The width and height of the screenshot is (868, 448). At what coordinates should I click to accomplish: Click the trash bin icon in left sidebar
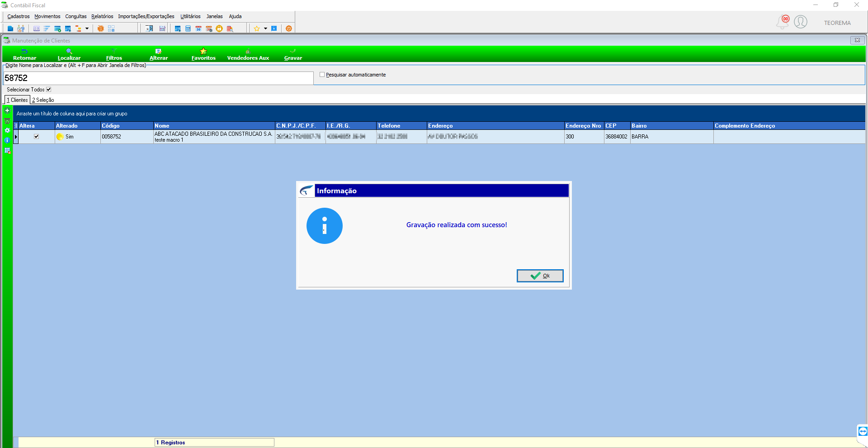[x=7, y=121]
